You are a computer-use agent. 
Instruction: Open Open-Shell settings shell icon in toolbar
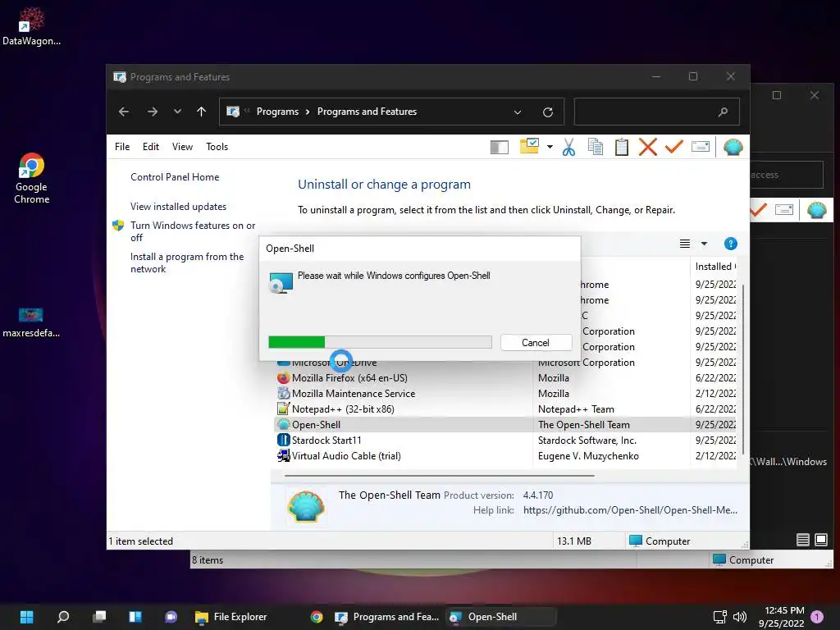point(733,147)
